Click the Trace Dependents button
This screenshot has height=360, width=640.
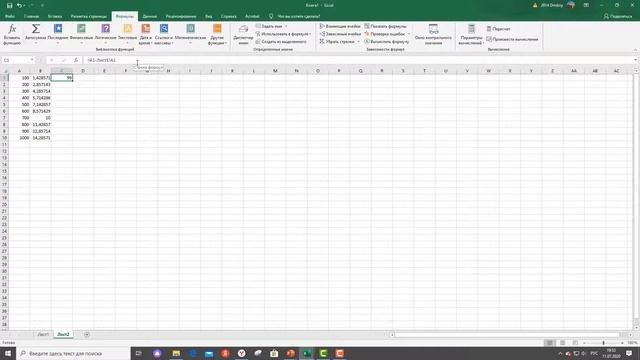340,34
